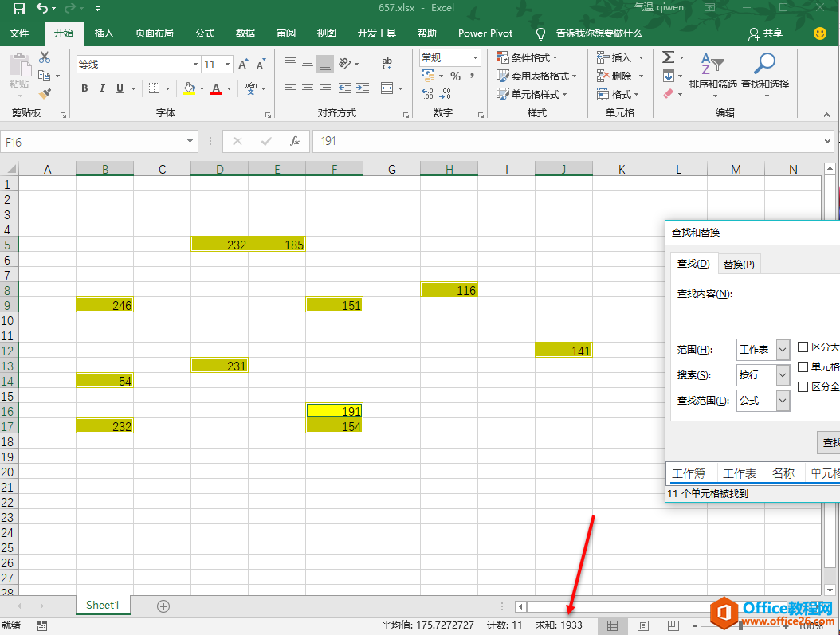Switch to the 数据 ribbon tab
The image size is (840, 635).
pos(245,33)
